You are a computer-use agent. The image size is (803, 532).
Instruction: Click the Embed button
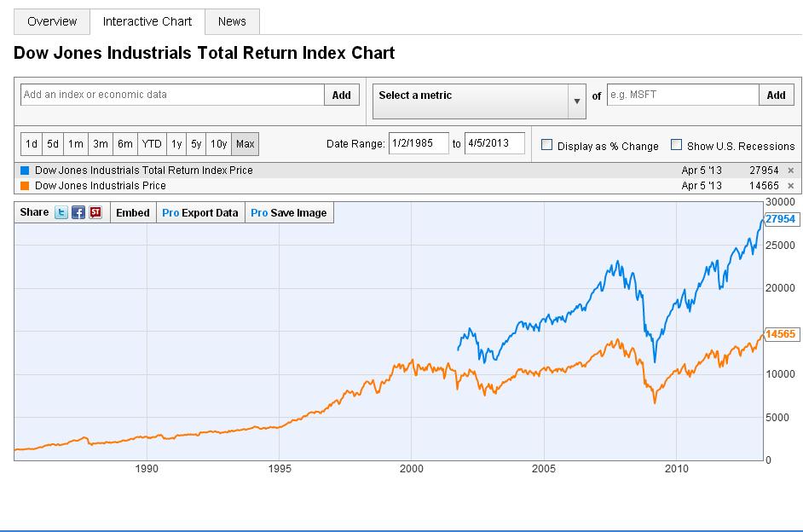pyautogui.click(x=133, y=212)
